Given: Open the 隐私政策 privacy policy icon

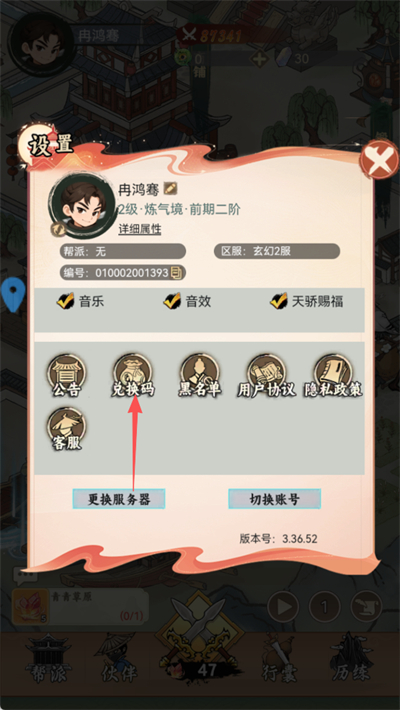Looking at the screenshot, I should click(333, 376).
